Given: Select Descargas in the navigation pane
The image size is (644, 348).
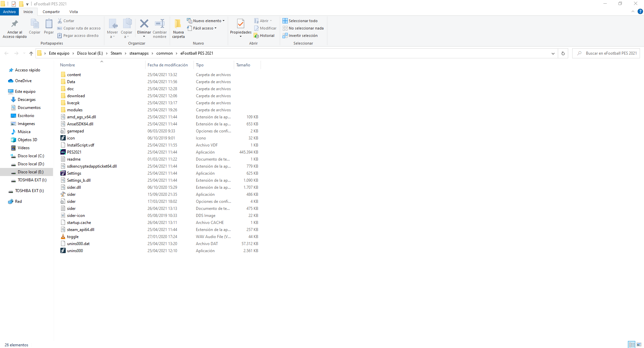Looking at the screenshot, I should pos(26,100).
